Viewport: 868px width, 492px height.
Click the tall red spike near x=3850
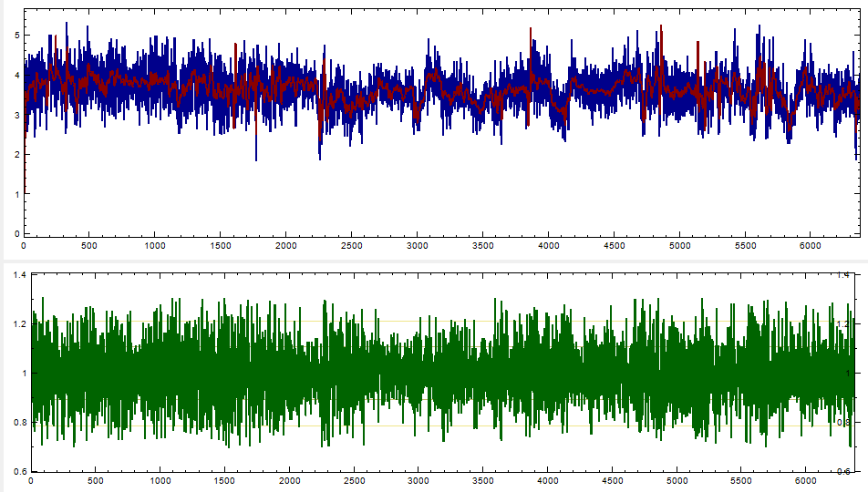click(x=530, y=77)
